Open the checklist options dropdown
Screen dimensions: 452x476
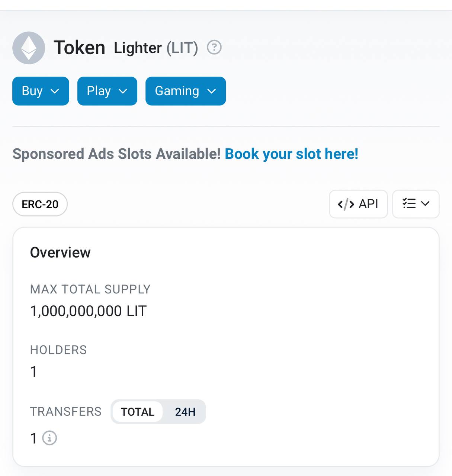point(416,204)
